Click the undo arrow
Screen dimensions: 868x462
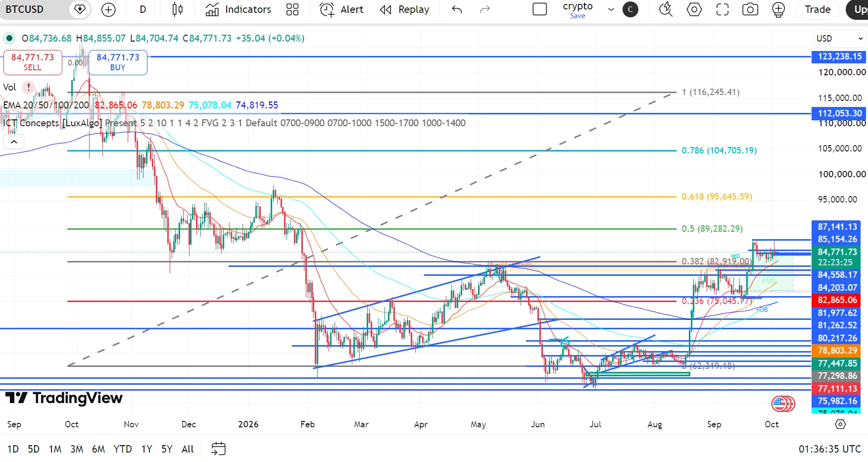pos(457,9)
